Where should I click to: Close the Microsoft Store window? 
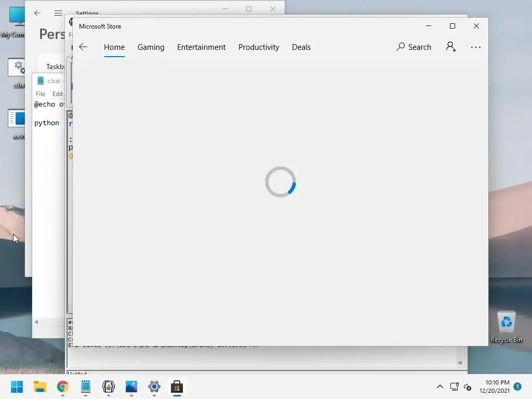click(476, 26)
